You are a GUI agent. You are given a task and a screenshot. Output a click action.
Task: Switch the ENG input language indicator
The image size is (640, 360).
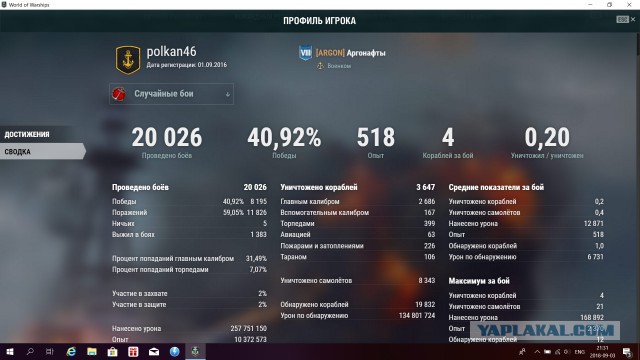click(580, 352)
